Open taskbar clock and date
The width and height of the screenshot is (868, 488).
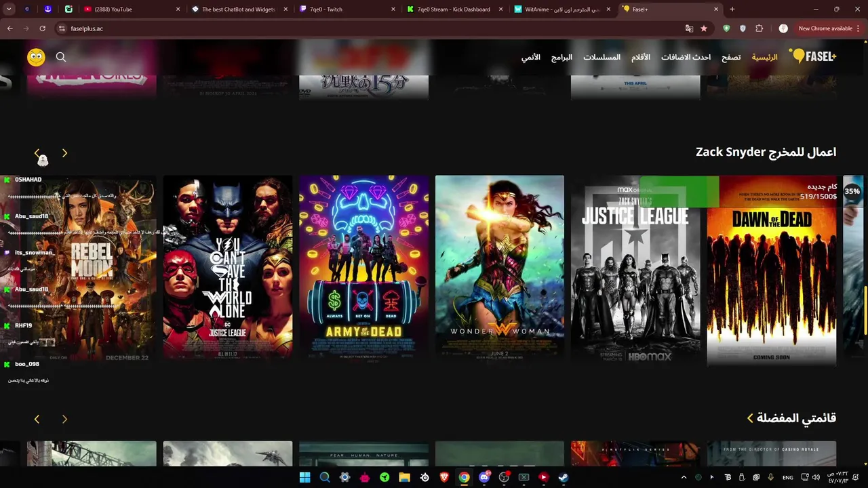pyautogui.click(x=837, y=477)
